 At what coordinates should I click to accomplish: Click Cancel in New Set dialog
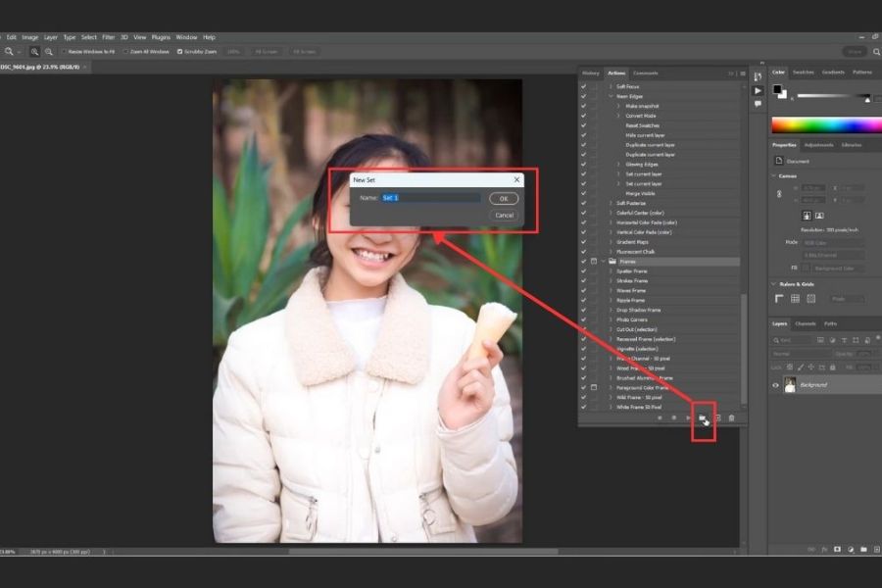pyautogui.click(x=504, y=215)
